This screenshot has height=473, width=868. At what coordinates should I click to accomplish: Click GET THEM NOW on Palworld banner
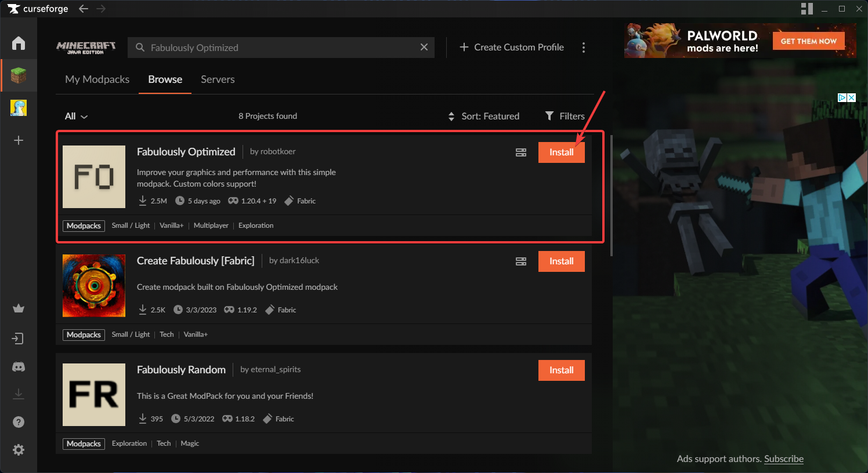(x=808, y=41)
